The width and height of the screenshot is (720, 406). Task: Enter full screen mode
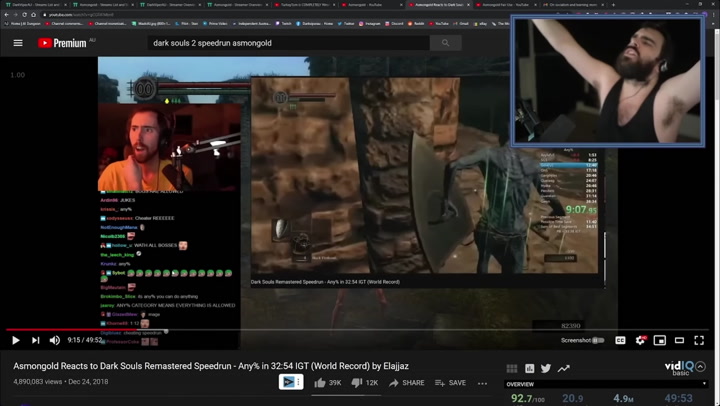(699, 340)
